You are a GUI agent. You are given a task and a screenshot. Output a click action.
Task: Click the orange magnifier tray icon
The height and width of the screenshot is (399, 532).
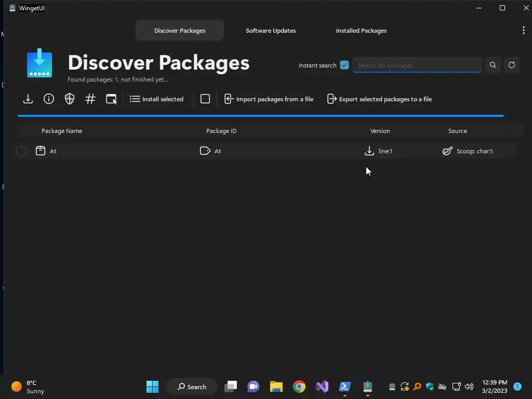tap(417, 387)
